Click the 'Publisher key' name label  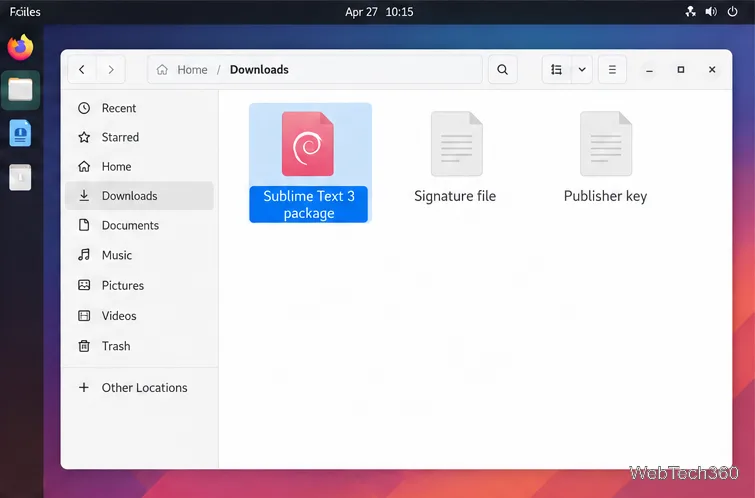coord(605,196)
